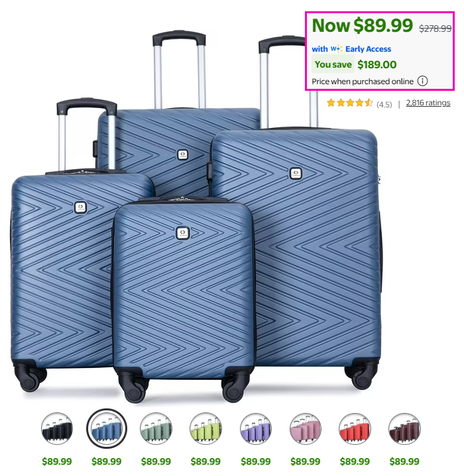This screenshot has height=476, width=464.
Task: Click the strikethrough $278.99 original price
Action: [435, 29]
